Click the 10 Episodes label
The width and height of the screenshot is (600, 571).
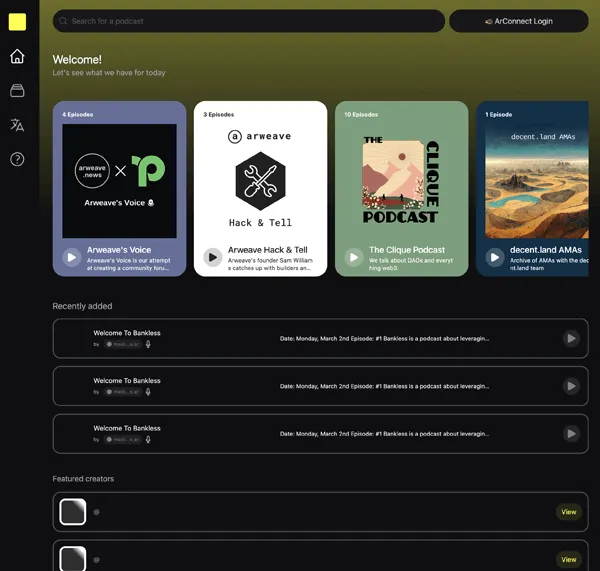(x=361, y=114)
